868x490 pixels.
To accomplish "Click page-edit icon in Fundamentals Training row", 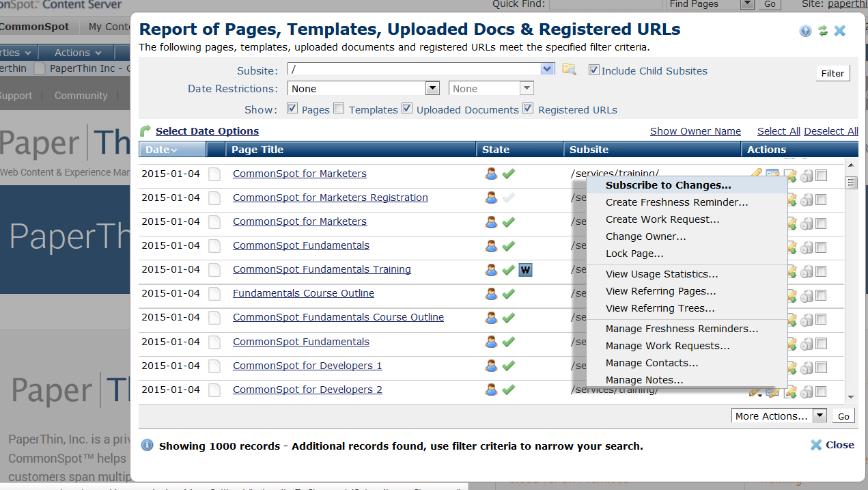I will click(x=792, y=271).
